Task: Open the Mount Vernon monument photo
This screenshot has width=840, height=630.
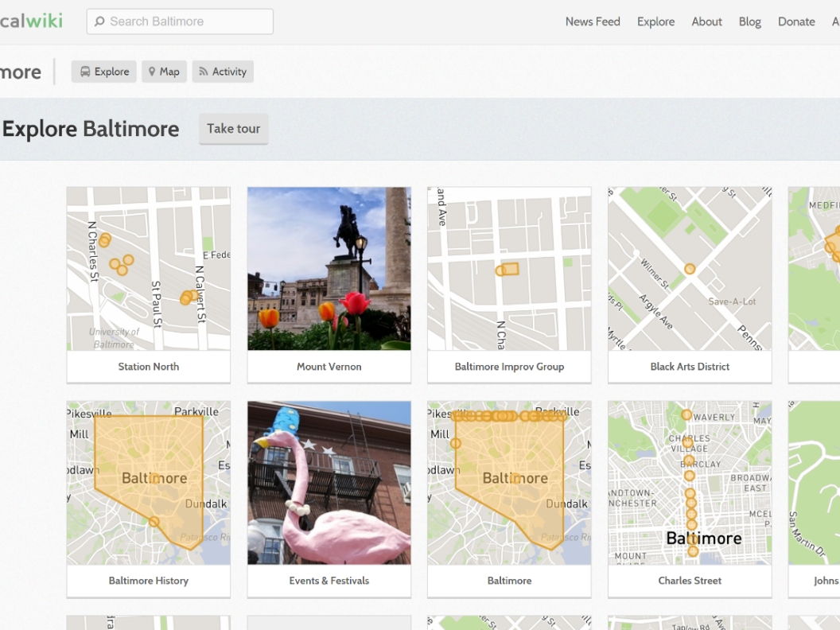Action: [329, 269]
